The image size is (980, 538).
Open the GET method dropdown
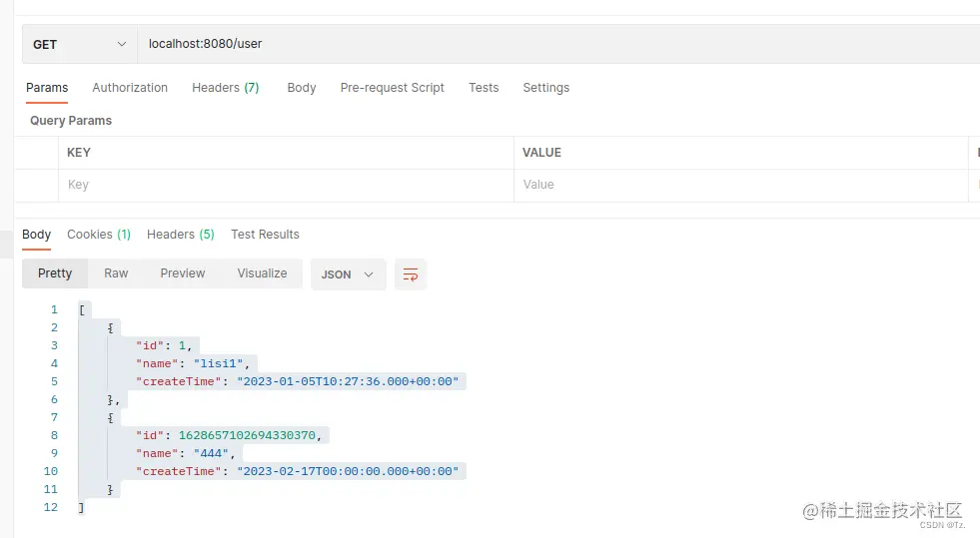click(79, 44)
